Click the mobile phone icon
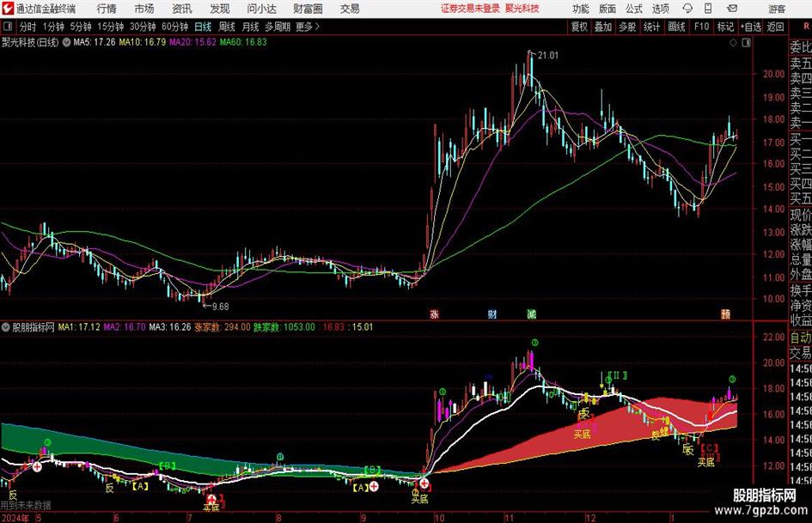812x523 pixels. [708, 9]
